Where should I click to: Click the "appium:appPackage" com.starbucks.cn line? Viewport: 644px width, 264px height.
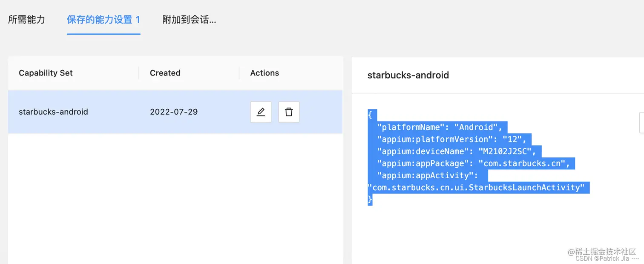tap(474, 163)
